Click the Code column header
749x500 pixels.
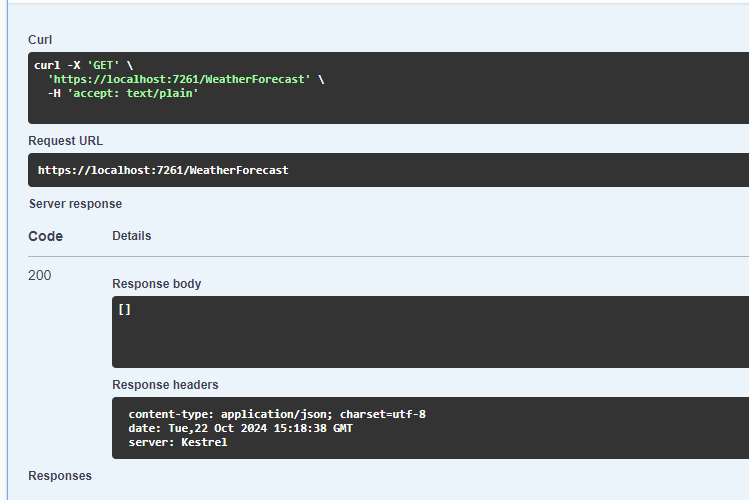click(45, 237)
